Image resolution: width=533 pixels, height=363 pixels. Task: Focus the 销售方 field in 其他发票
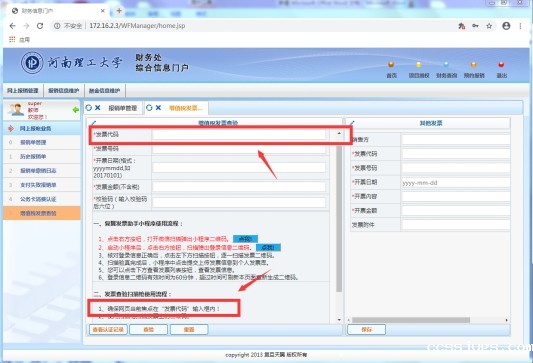[456, 140]
